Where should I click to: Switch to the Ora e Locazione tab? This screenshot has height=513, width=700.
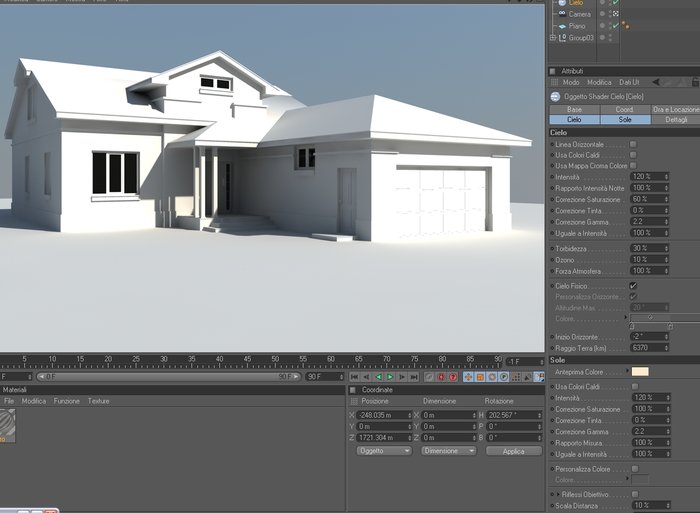(675, 109)
